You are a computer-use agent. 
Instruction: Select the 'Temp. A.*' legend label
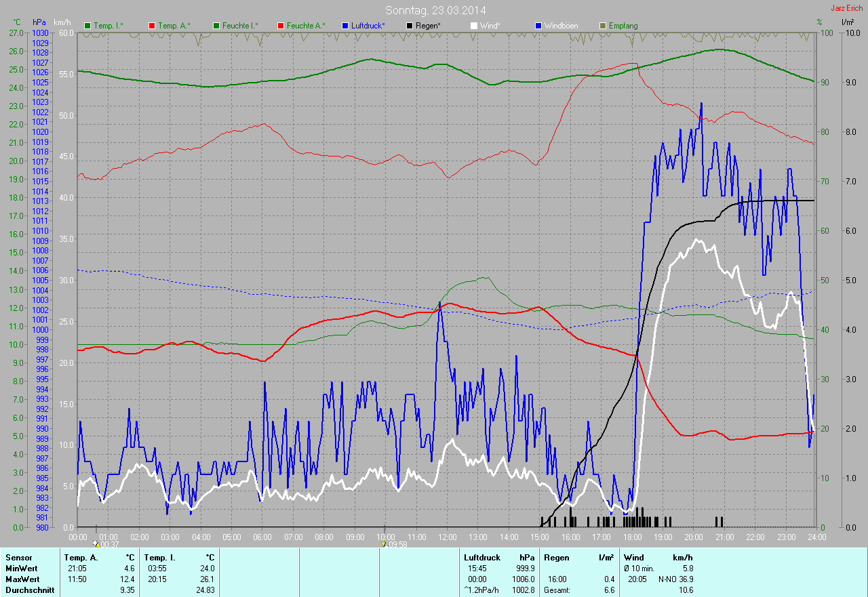tap(174, 26)
